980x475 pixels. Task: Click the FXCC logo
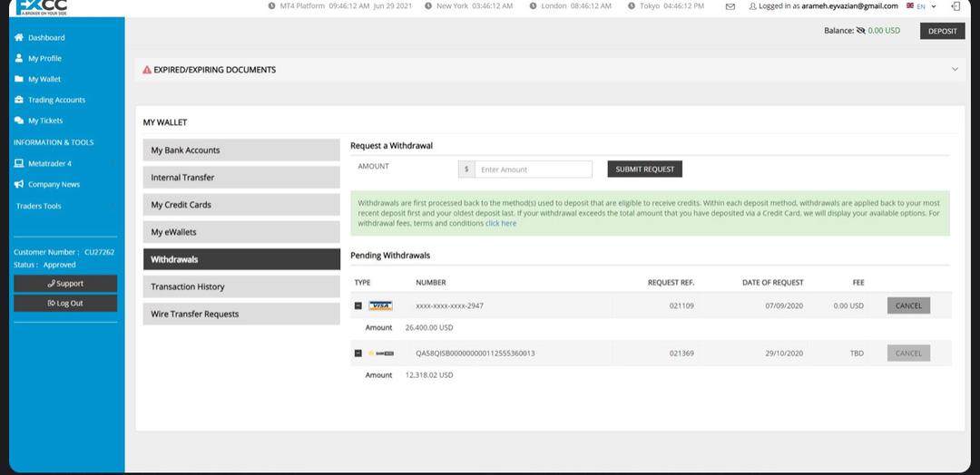(x=41, y=7)
